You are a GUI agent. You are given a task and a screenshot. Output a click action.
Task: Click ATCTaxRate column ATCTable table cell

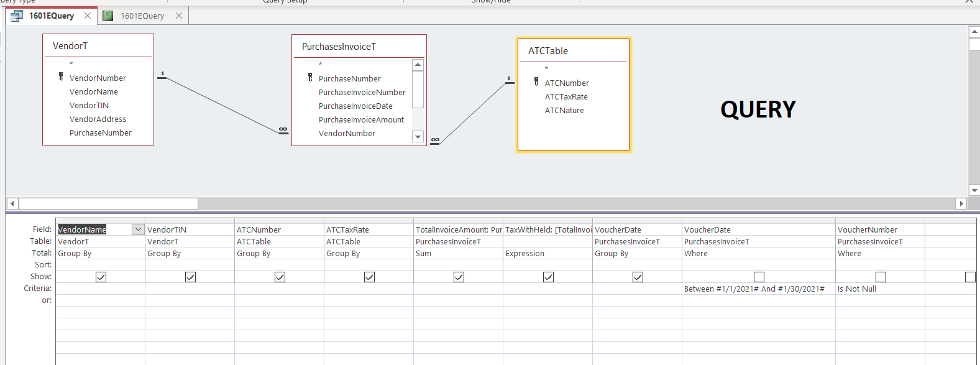click(369, 241)
